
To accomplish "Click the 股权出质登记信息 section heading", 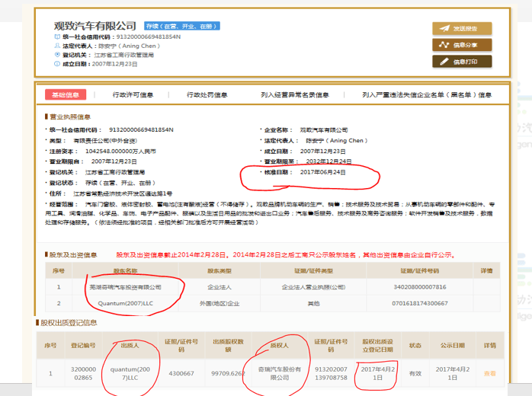I will [69, 322].
